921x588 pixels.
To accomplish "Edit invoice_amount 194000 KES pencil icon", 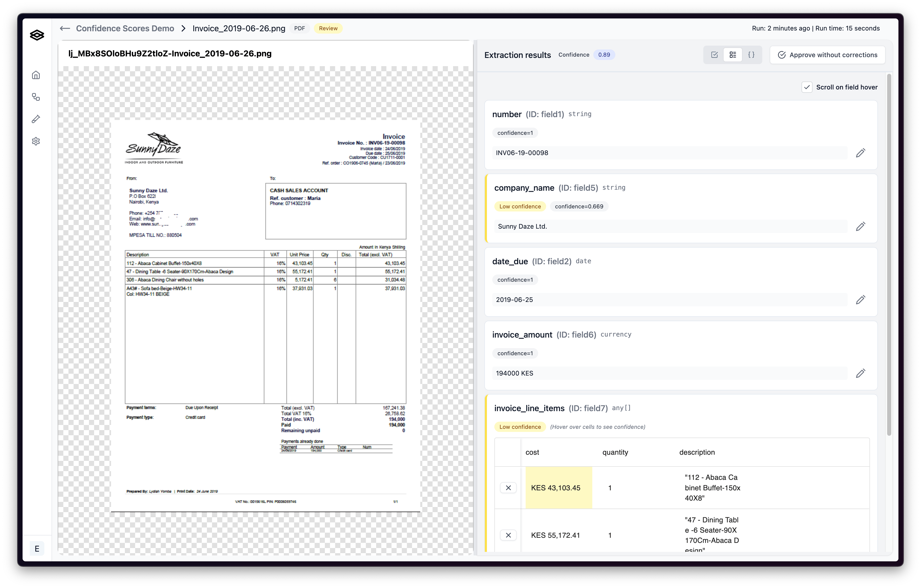I will [860, 373].
